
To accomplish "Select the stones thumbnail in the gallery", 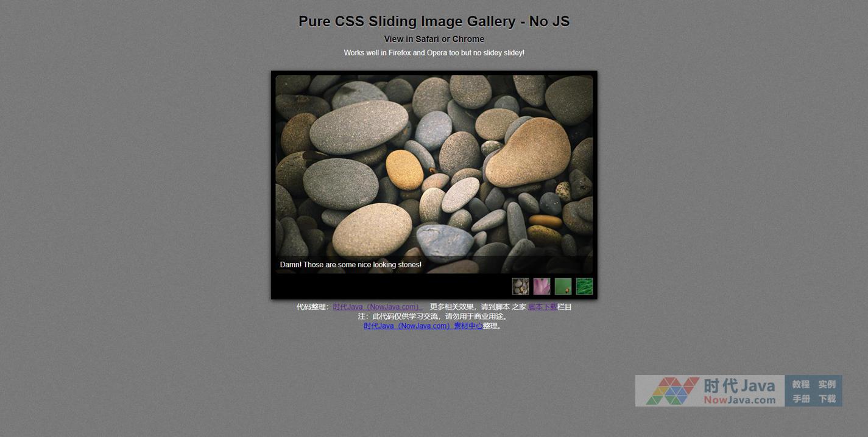I will pos(520,286).
